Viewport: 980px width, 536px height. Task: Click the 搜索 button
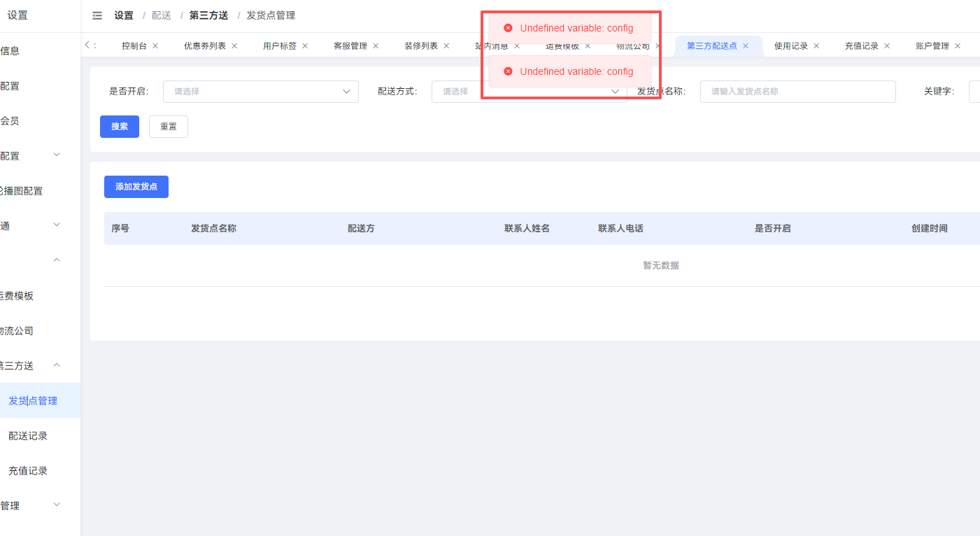tap(120, 127)
